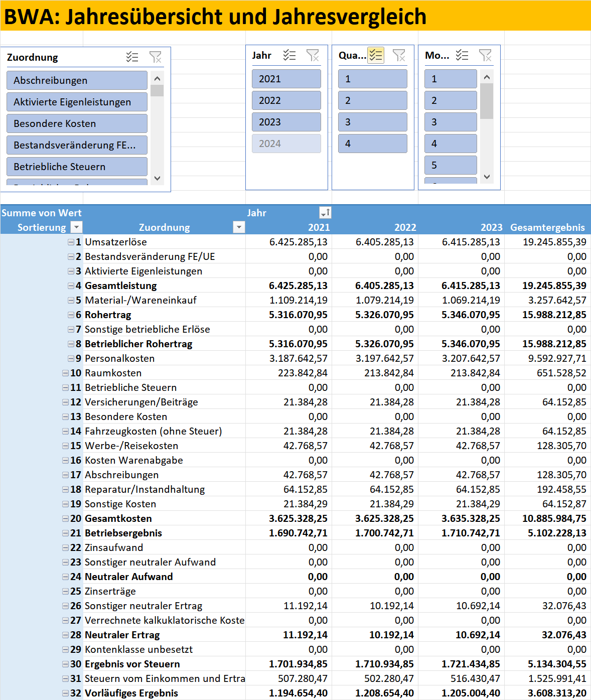This screenshot has width=591, height=700.
Task: Open the Zuordnung column filter dropdown
Action: 239,227
